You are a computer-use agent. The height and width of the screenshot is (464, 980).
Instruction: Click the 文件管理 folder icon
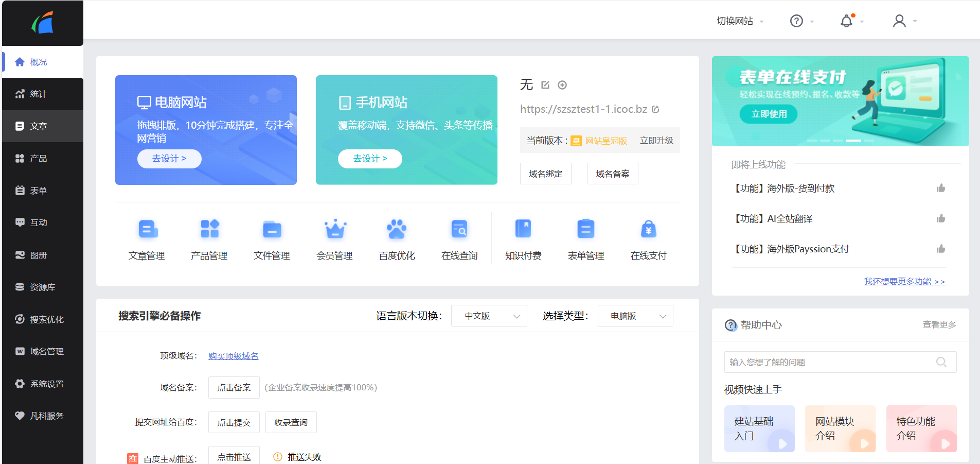[272, 229]
